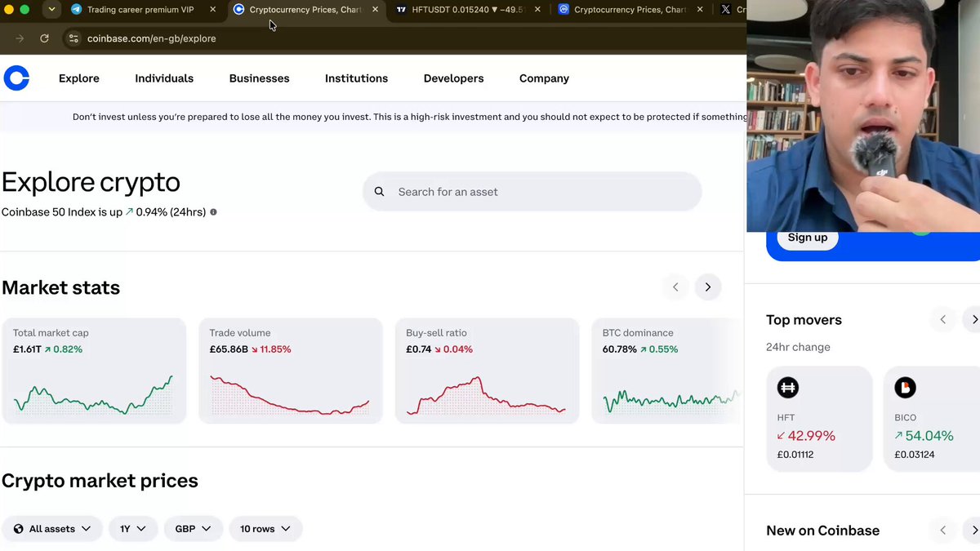Screen dimensions: 980x551
Task: Close the active Cryptocurrency Prices tab
Action: click(x=375, y=10)
